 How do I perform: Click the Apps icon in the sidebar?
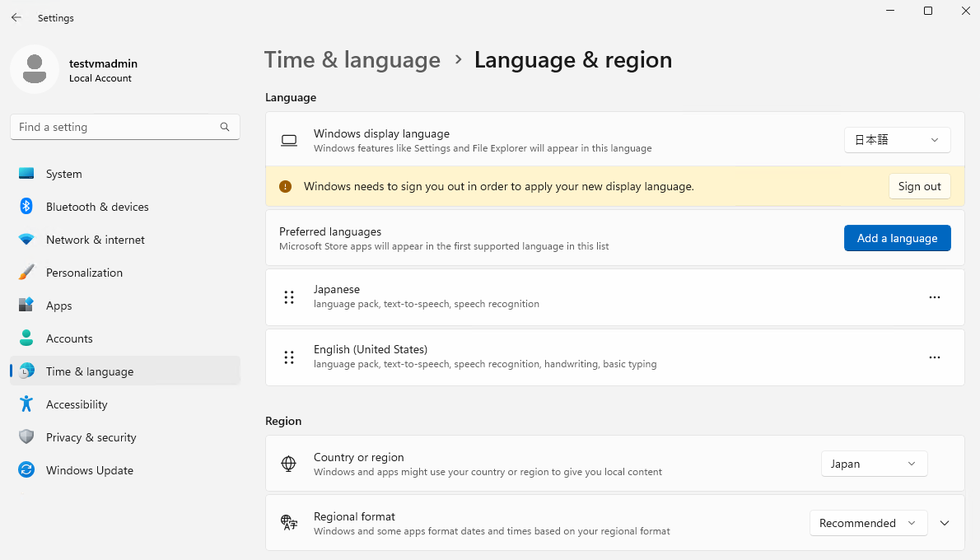26,305
